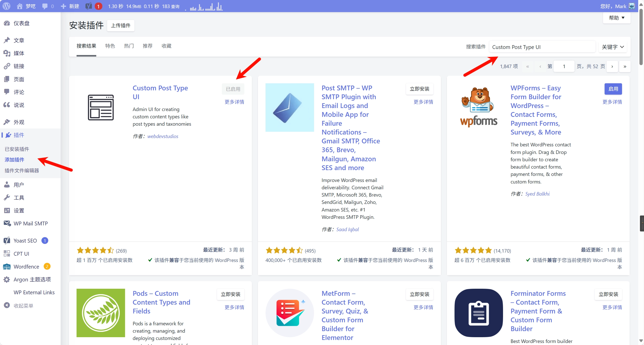Visit site via the home icon

click(x=19, y=6)
